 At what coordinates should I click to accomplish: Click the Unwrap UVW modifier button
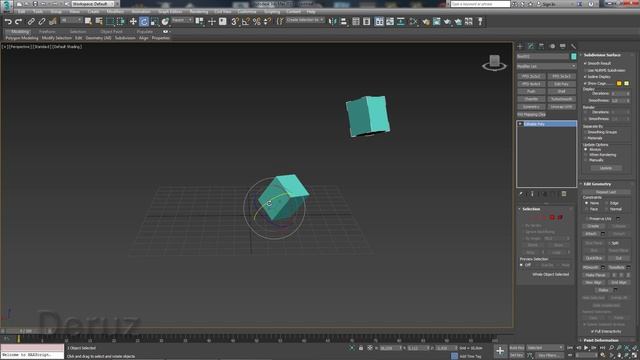(561, 107)
